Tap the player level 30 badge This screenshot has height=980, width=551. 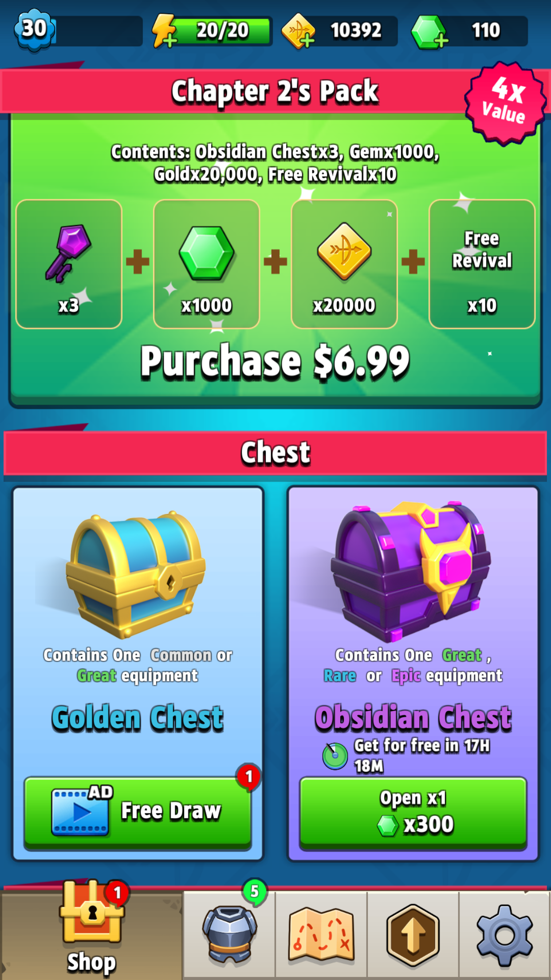pyautogui.click(x=35, y=29)
